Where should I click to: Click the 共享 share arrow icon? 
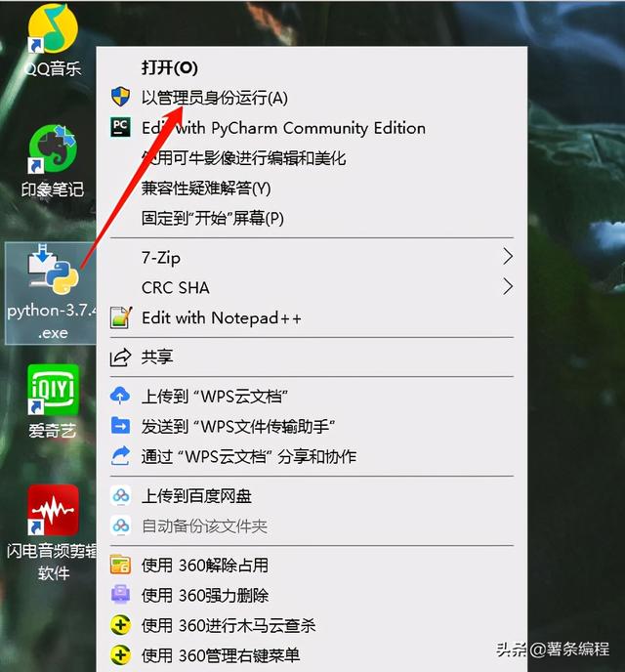[x=120, y=357]
